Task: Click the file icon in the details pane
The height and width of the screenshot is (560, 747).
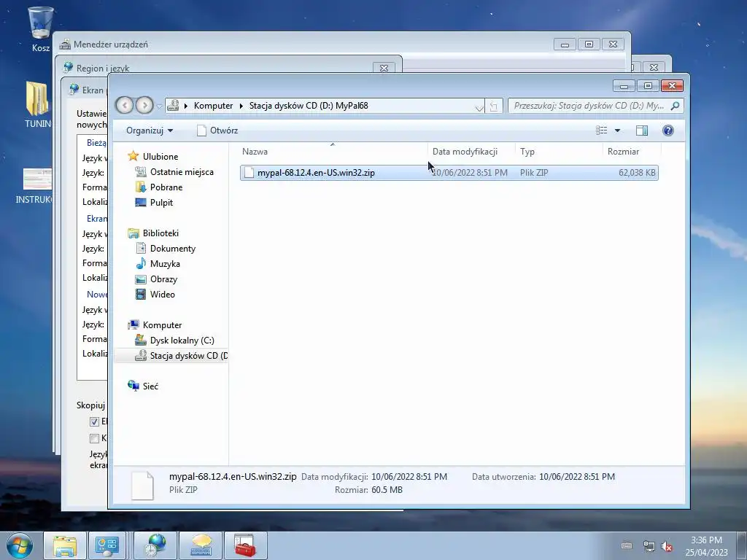Action: (x=142, y=485)
